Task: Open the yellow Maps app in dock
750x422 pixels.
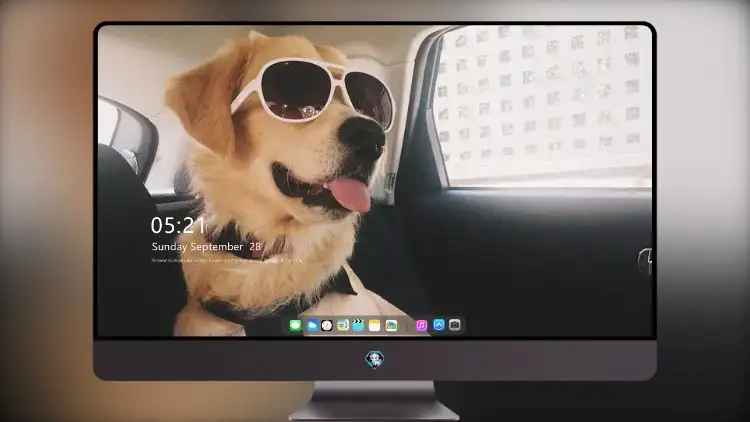Action: 343,325
